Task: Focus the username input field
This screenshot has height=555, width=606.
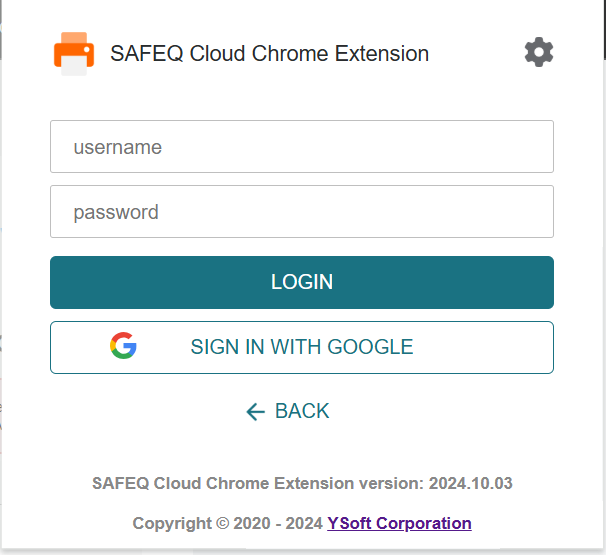Action: [302, 146]
